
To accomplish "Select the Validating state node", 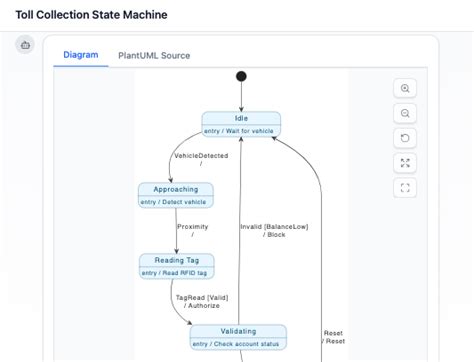I will coord(238,337).
